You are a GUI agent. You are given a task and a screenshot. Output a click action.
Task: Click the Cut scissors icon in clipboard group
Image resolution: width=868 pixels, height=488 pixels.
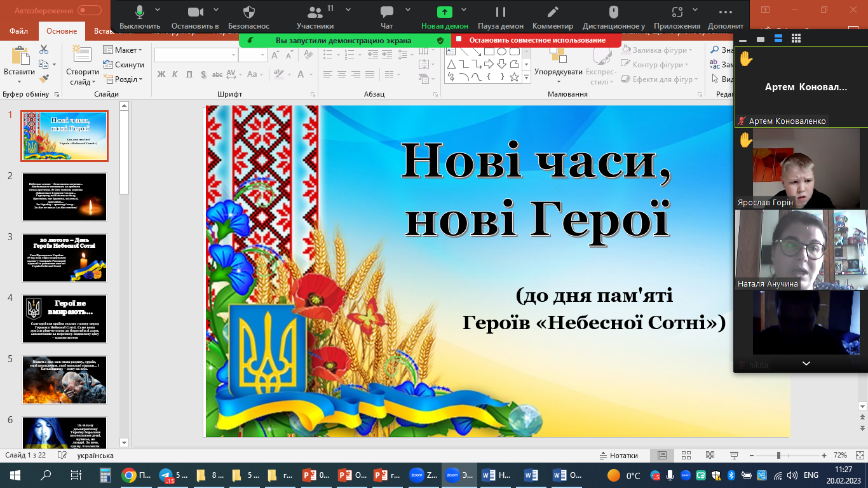(x=44, y=50)
